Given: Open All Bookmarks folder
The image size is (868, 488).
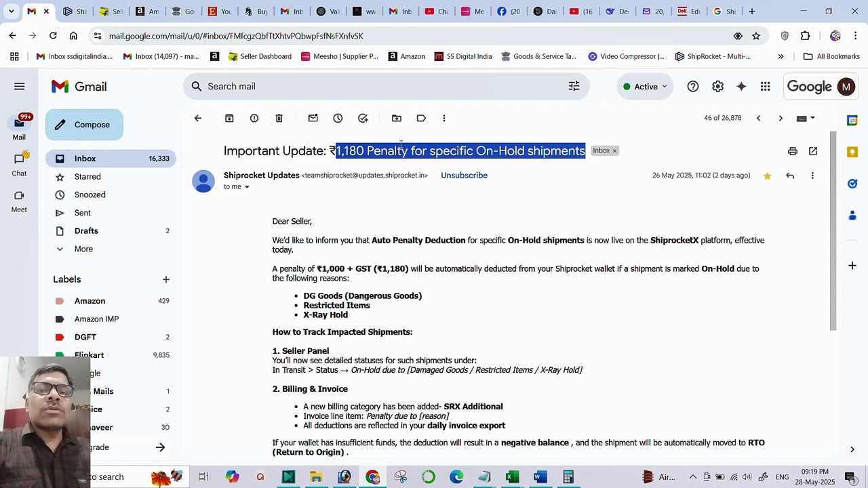Looking at the screenshot, I should [x=831, y=56].
